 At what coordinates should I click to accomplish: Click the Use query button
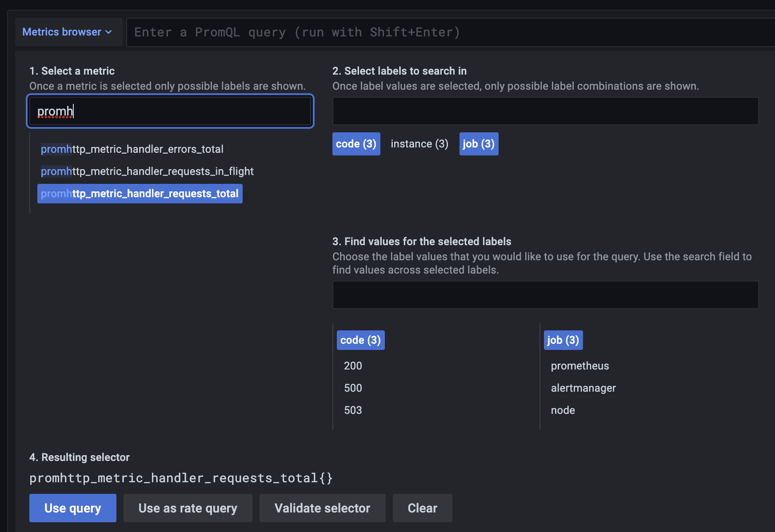tap(72, 508)
